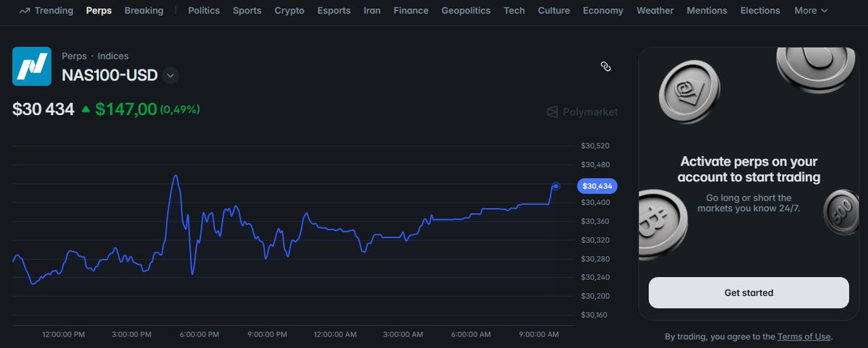This screenshot has height=348, width=868.
Task: Click the $30,434 chart price label
Action: [x=596, y=186]
